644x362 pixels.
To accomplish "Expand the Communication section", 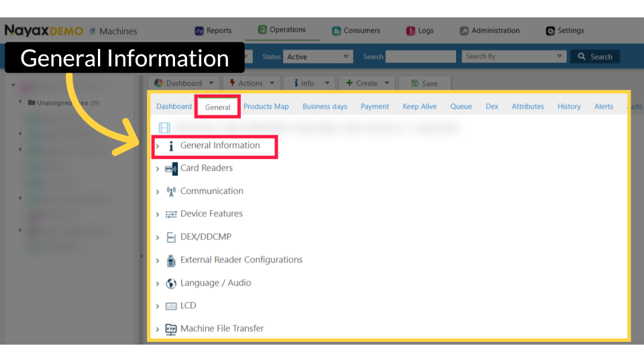I will tap(158, 192).
